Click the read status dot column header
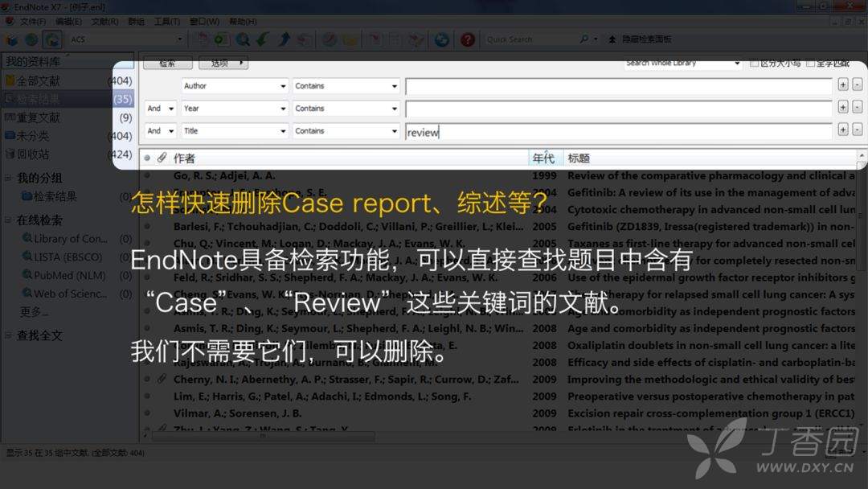Image resolution: width=868 pixels, height=489 pixels. coord(147,158)
